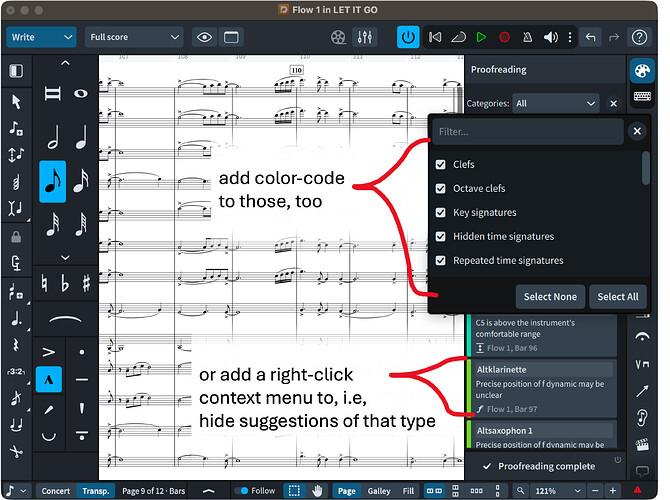
Task: Open the Write mode dropdown
Action: pos(41,37)
